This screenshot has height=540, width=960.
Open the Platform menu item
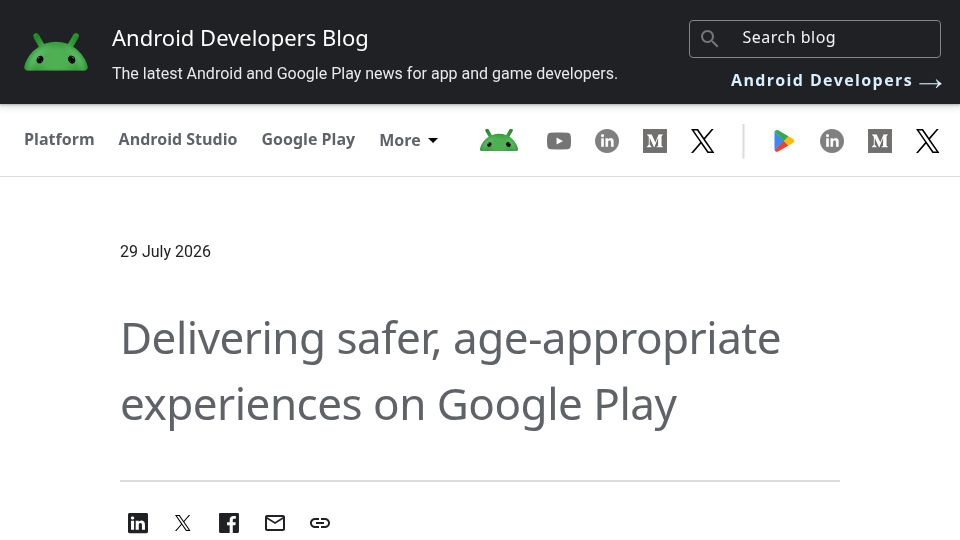59,140
